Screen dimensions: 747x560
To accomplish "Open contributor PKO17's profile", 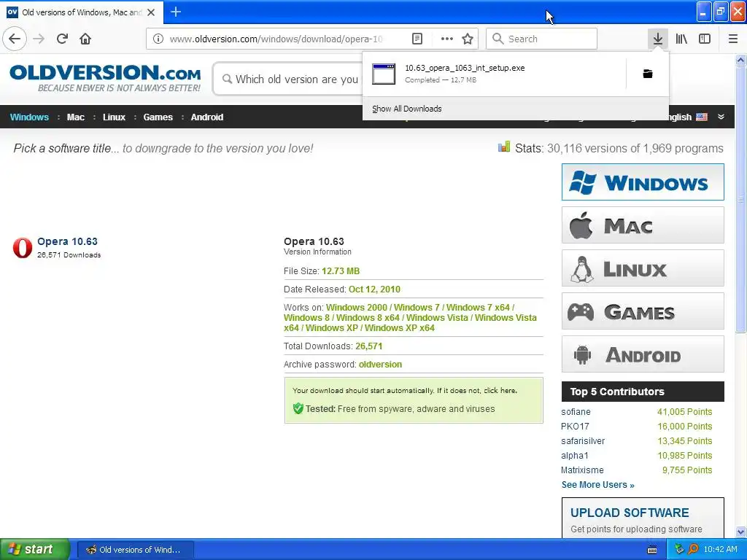I will [575, 426].
